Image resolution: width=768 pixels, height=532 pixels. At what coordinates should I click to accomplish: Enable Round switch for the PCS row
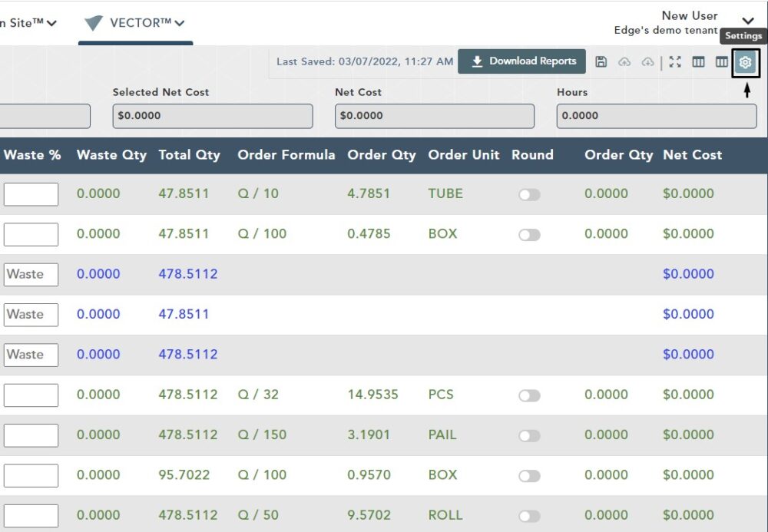click(x=529, y=395)
